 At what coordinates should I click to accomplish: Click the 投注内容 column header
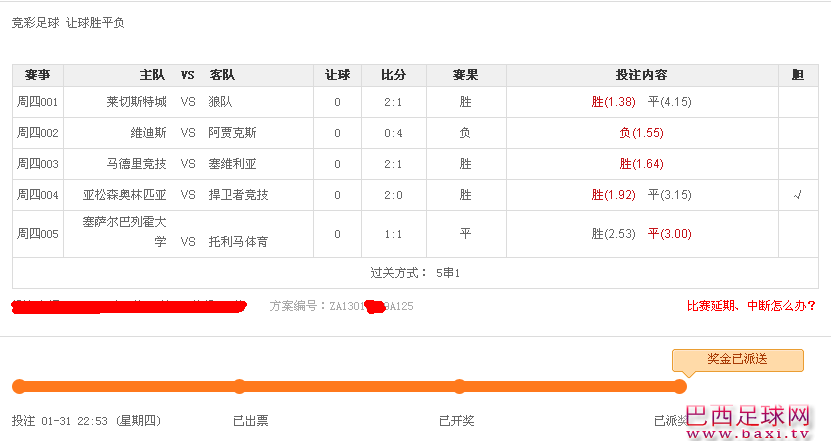(x=642, y=75)
